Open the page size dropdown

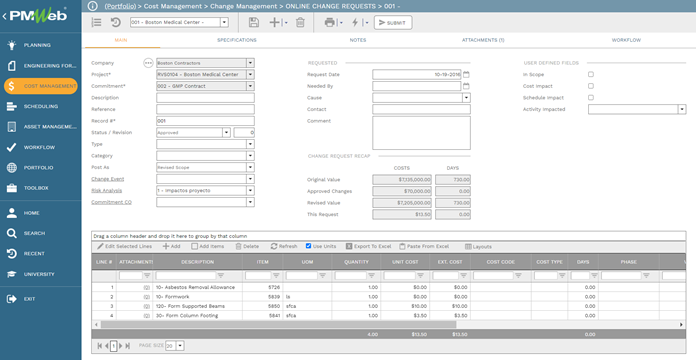point(180,346)
